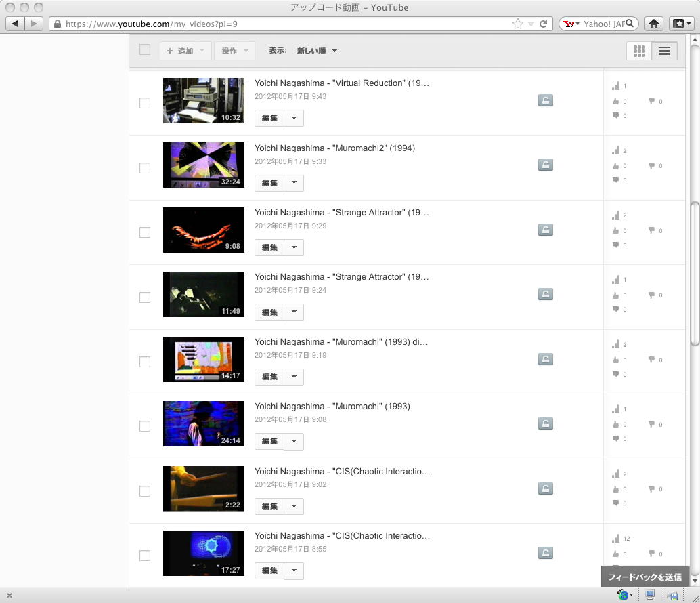Click privacy lock icon for CIS video 9:02
700x603 pixels.
(x=545, y=488)
